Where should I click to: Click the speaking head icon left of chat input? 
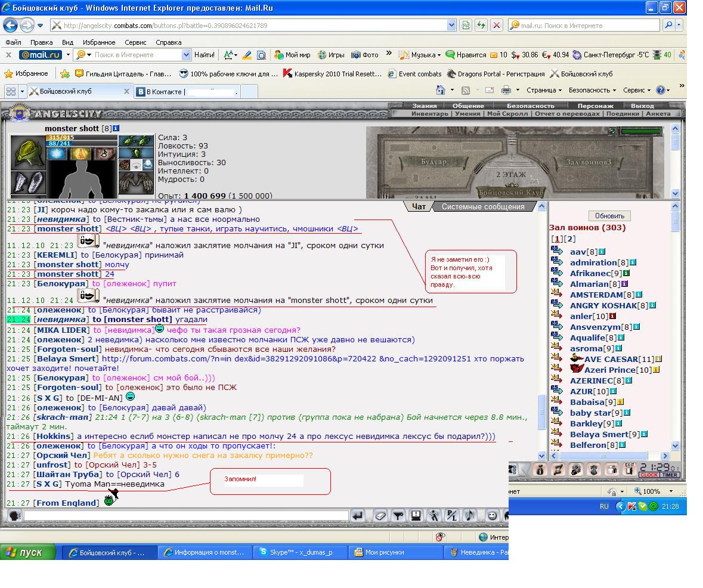[x=14, y=516]
